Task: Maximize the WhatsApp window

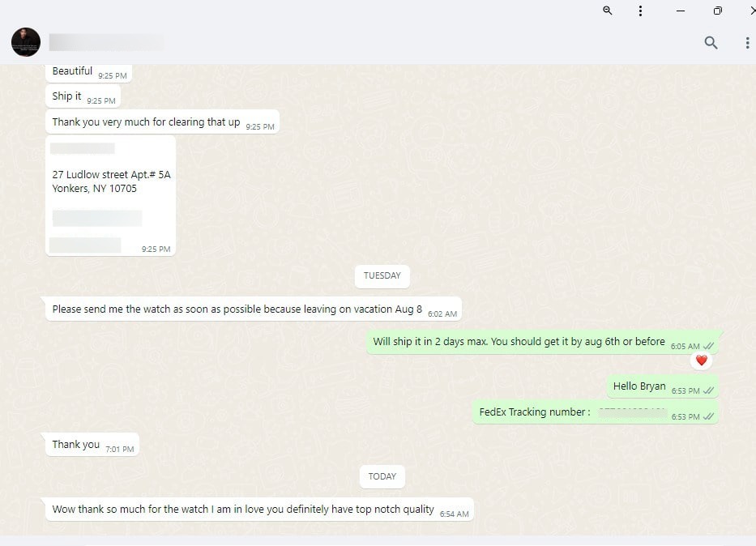Action: (717, 11)
